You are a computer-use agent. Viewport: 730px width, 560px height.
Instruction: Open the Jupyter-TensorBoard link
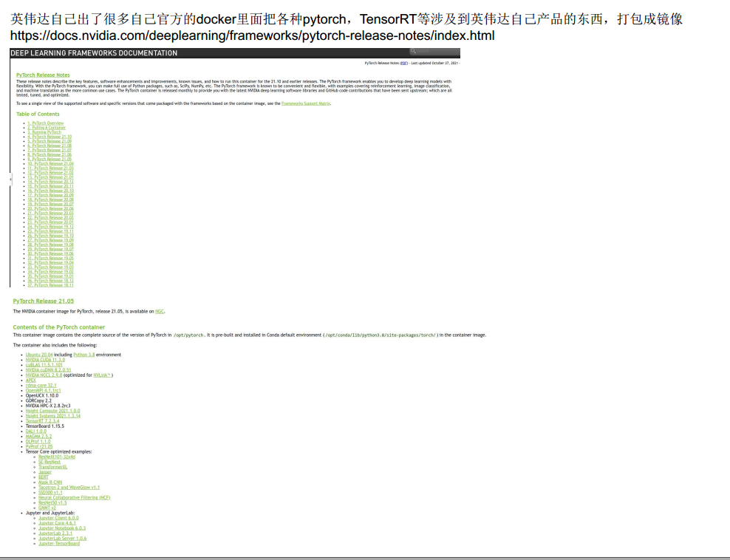(x=59, y=544)
